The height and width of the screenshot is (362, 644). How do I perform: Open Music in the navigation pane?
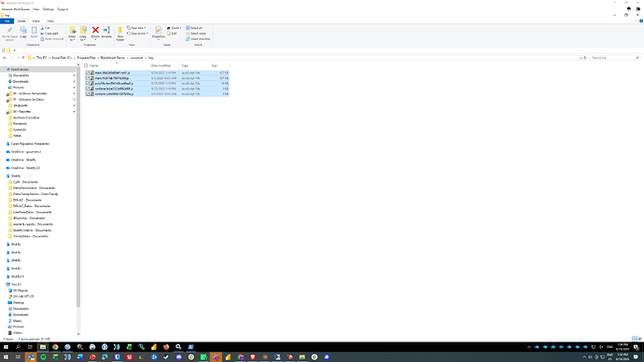click(x=17, y=321)
